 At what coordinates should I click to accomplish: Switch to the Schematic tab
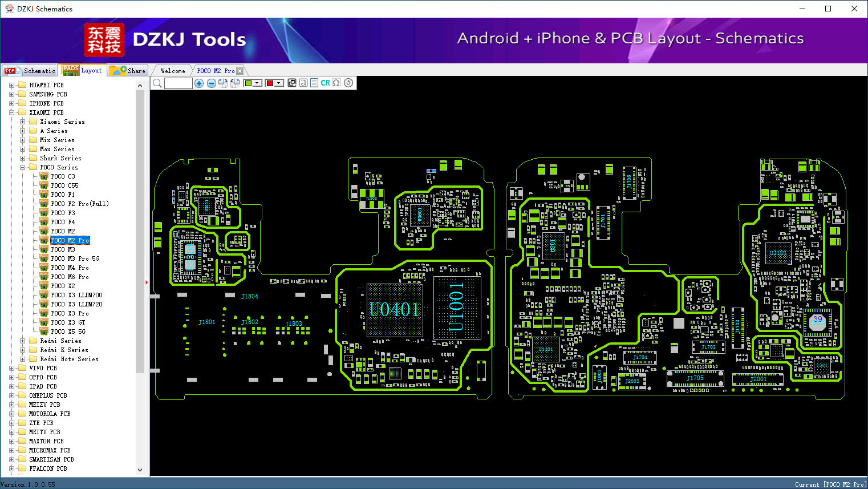[30, 71]
